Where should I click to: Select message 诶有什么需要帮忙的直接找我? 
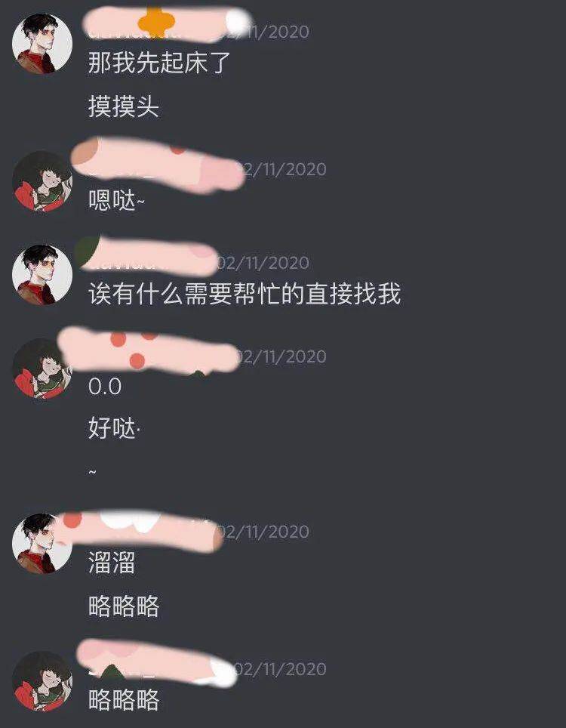coord(245,294)
